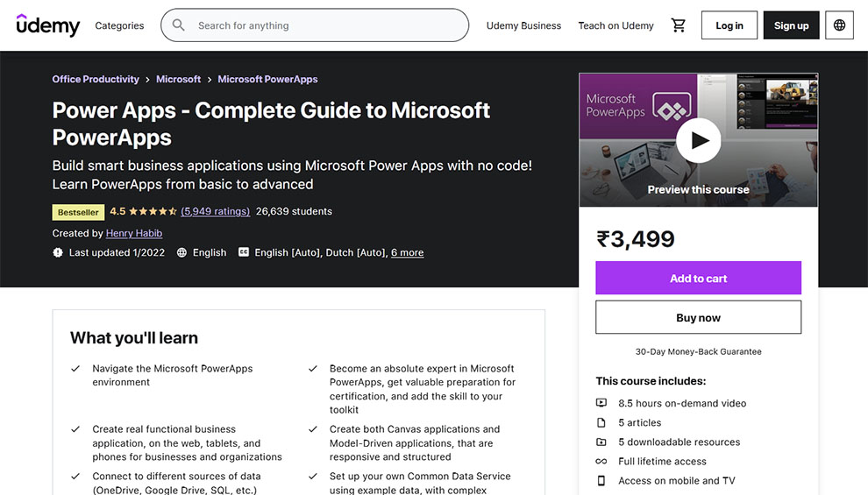Open the Categories menu
The width and height of the screenshot is (868, 495).
coord(119,25)
